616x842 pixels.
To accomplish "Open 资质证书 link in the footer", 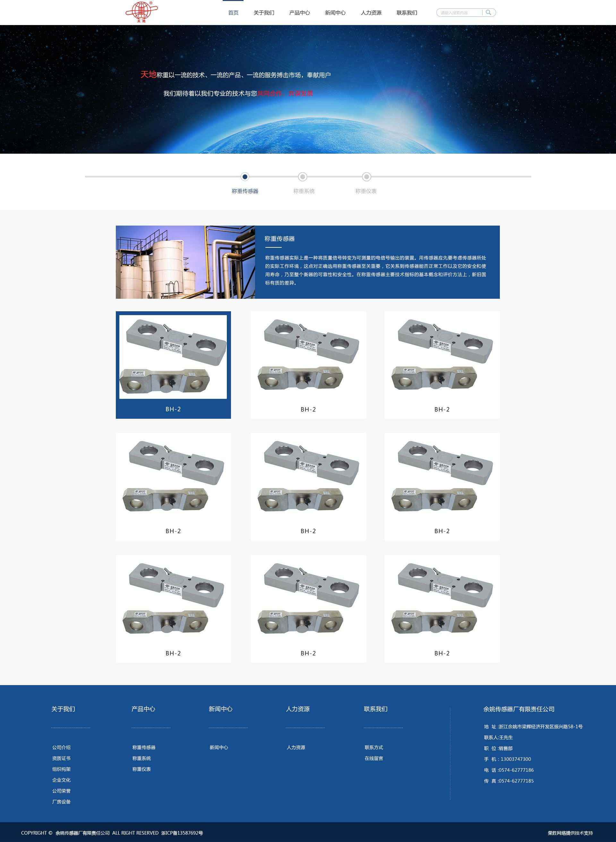I will click(x=61, y=758).
